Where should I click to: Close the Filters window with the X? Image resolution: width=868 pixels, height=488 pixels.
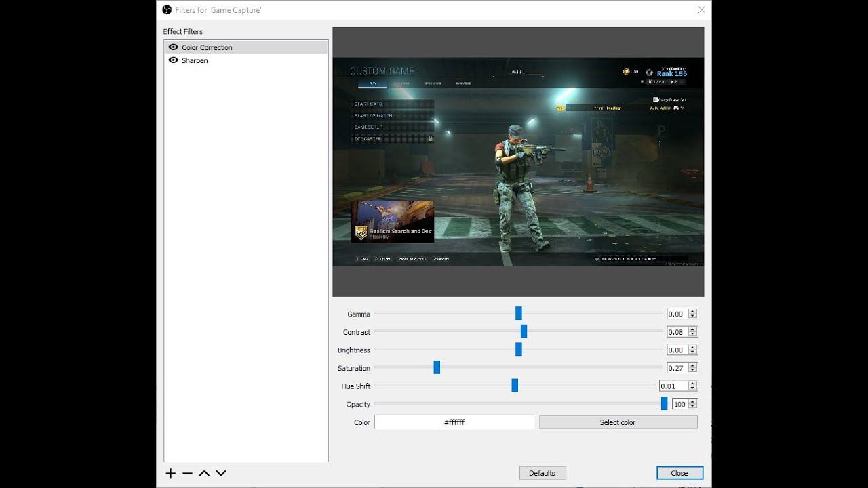702,9
